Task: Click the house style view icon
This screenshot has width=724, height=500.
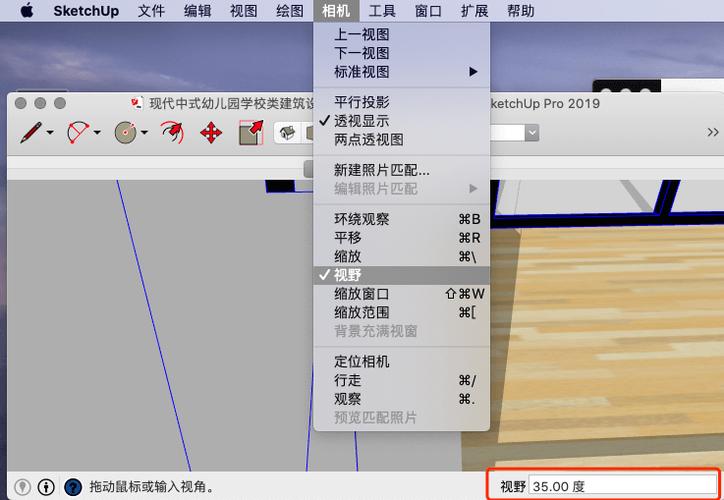Action: tap(287, 133)
